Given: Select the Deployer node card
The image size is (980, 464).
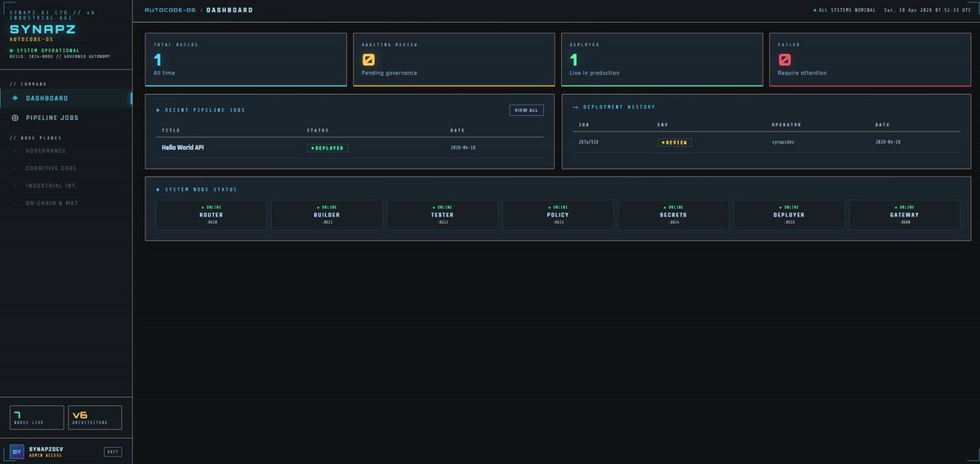Looking at the screenshot, I should [x=789, y=215].
